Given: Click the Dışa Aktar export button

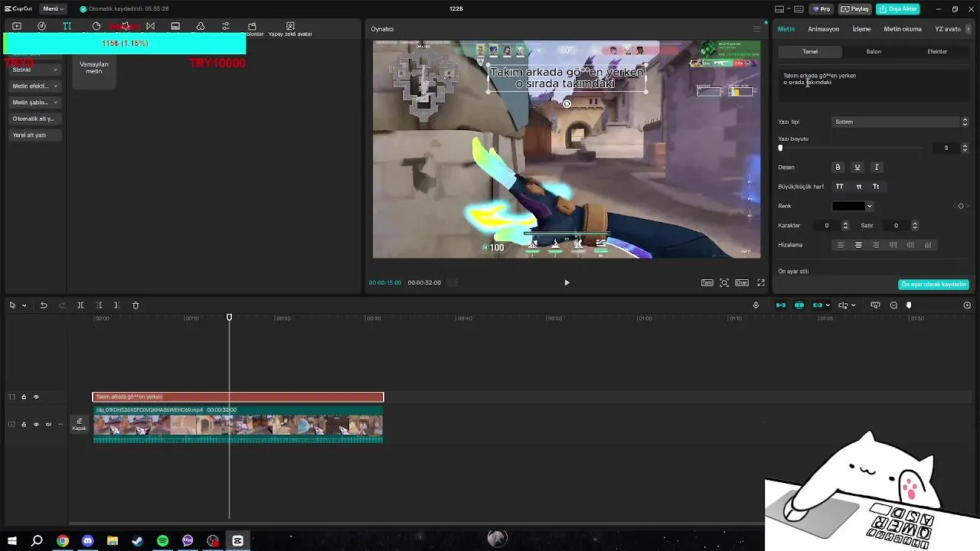Looking at the screenshot, I should (x=898, y=9).
